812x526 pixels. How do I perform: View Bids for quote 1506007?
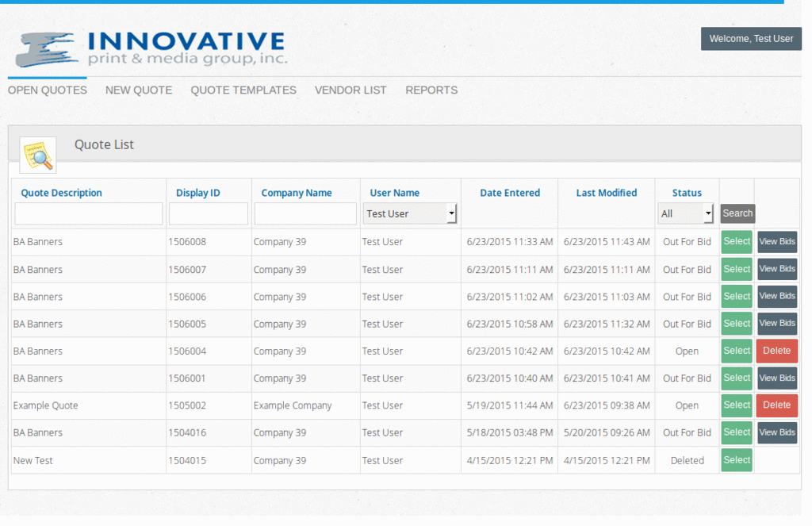tap(777, 269)
